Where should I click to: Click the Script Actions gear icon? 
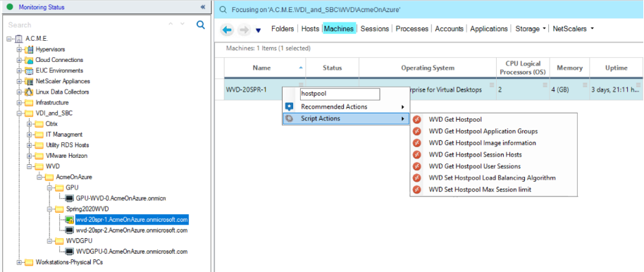(x=290, y=119)
